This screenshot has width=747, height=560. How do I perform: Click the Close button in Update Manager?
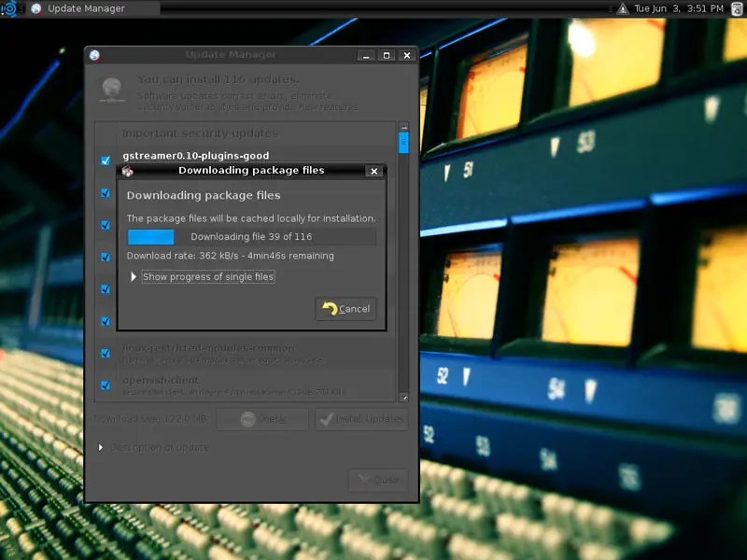click(x=379, y=480)
